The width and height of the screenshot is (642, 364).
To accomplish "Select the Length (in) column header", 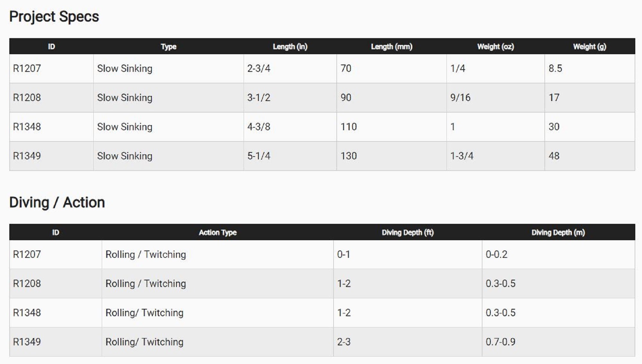I will pos(290,47).
